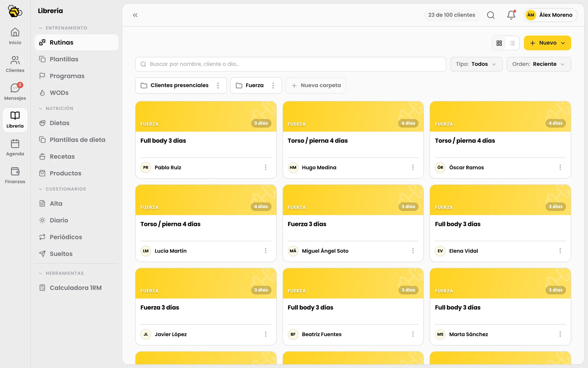The height and width of the screenshot is (368, 588).
Task: Open card menu for Elena Vidal
Action: (560, 251)
